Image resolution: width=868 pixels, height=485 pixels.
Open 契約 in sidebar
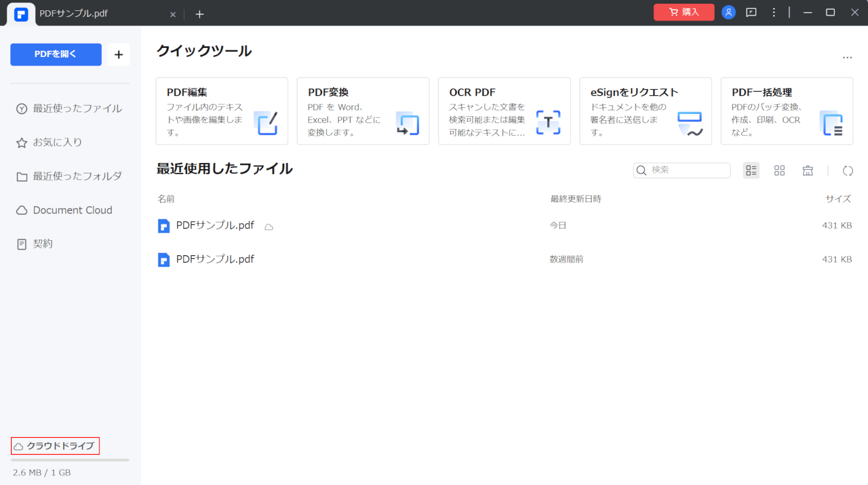coord(35,244)
